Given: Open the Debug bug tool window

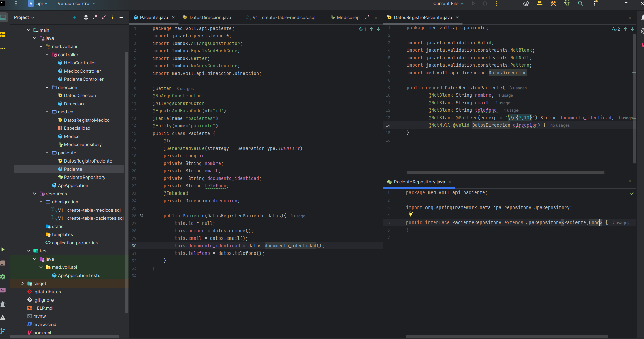Looking at the screenshot, I should [x=3, y=304].
